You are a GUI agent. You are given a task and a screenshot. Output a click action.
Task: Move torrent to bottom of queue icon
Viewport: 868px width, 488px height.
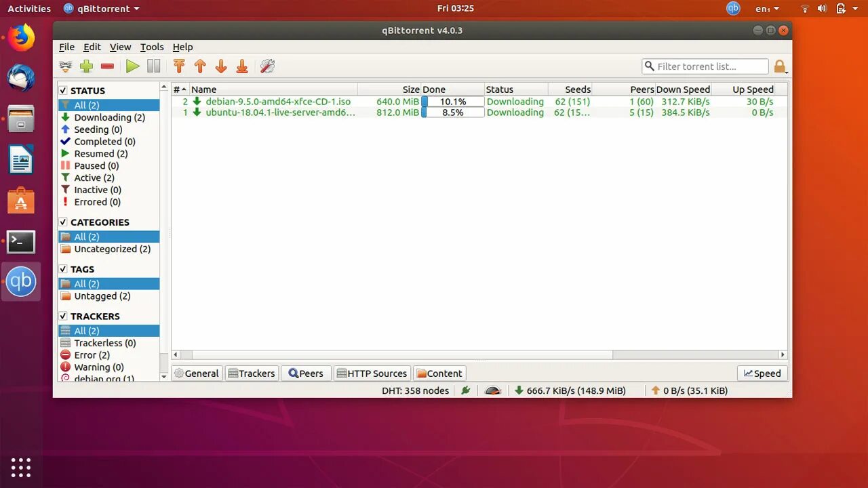click(242, 66)
